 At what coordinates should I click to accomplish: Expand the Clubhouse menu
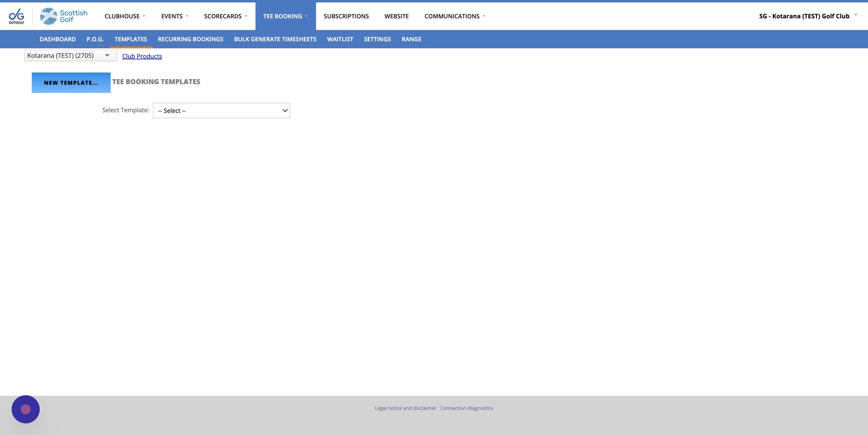click(x=125, y=16)
